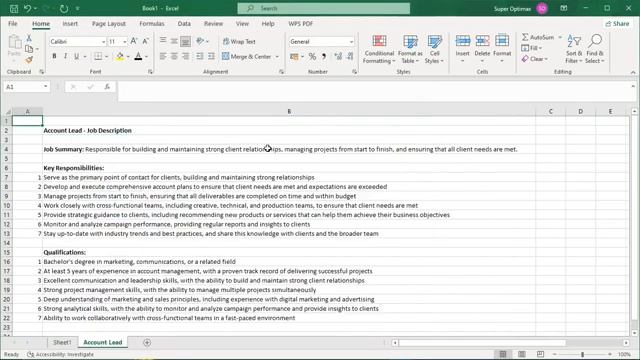Click the Search box in title bar
Screen dimensions: 640x360
pyautogui.click(x=324, y=8)
